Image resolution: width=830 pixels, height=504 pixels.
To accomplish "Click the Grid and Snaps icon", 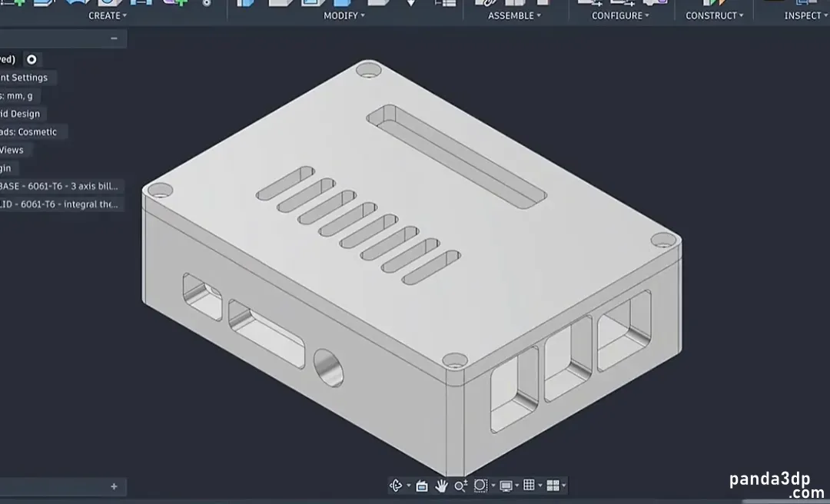I will [x=529, y=485].
